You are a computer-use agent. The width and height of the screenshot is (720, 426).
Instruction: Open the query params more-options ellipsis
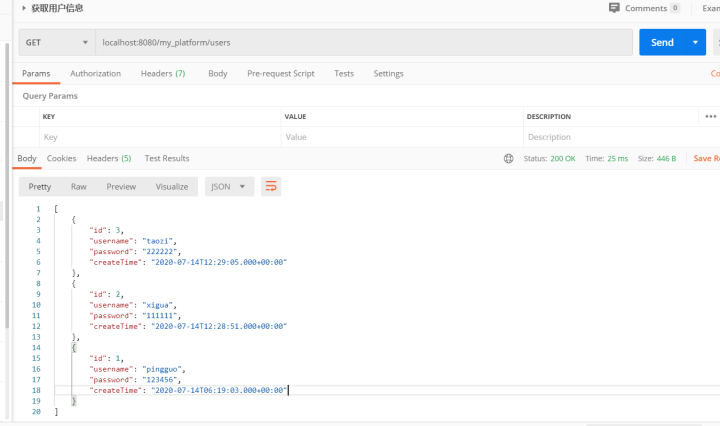(x=710, y=117)
